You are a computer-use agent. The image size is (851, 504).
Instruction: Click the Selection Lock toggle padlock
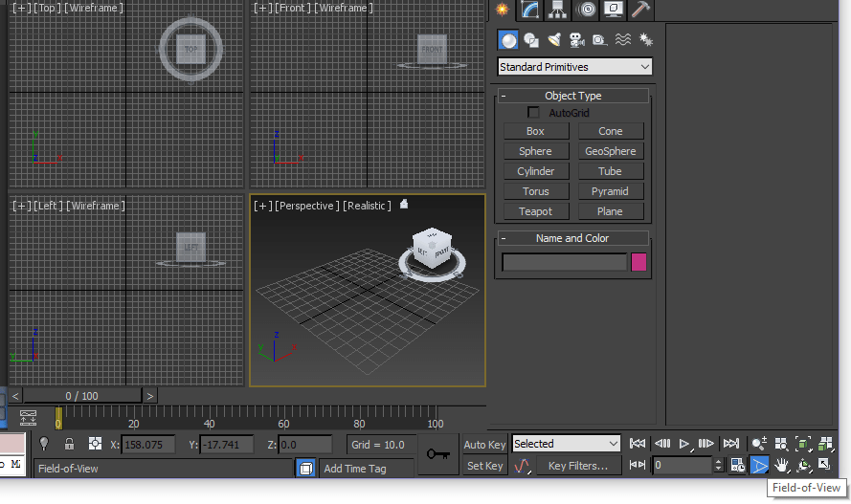69,444
